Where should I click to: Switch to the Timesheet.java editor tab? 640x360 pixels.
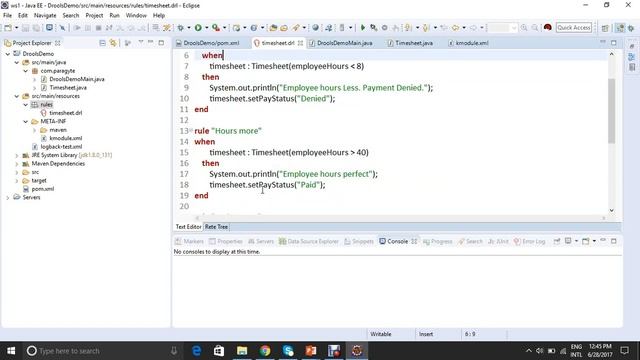tap(410, 43)
